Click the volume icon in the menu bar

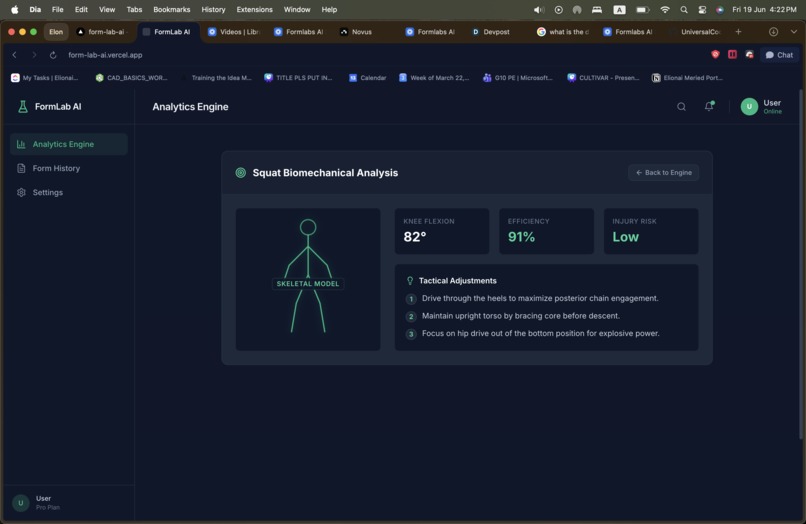point(539,9)
